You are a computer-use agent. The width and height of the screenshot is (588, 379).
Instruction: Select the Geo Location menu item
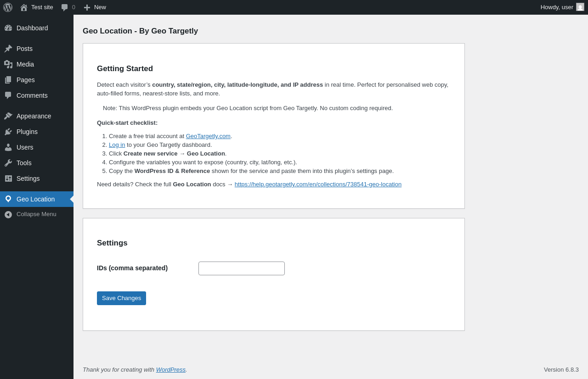(x=37, y=199)
